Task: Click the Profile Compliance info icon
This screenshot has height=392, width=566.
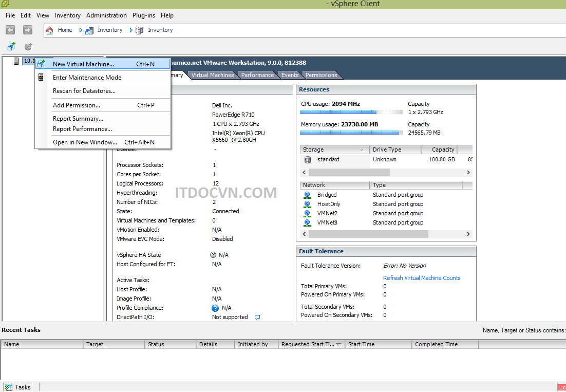Action: [x=215, y=308]
